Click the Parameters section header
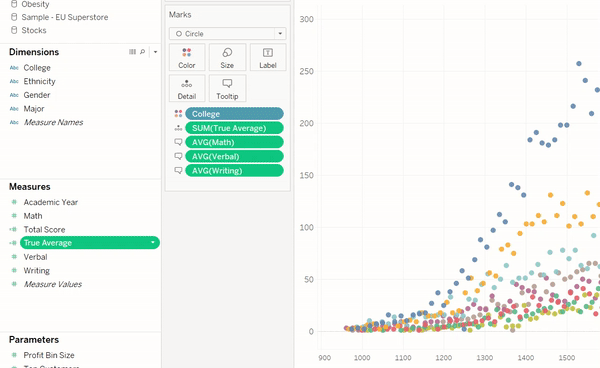 [x=34, y=340]
